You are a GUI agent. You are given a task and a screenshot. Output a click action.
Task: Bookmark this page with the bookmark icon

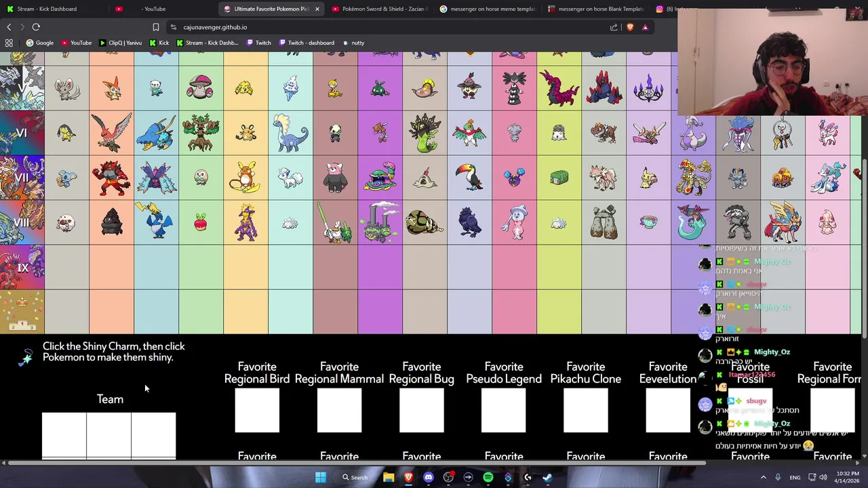pos(155,27)
